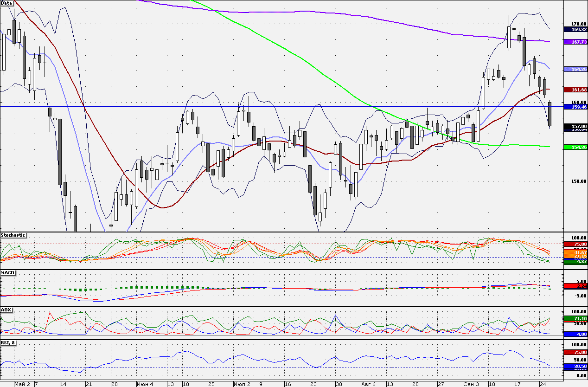
Task: Click the MACD indicator panel label
Action: (x=7, y=272)
